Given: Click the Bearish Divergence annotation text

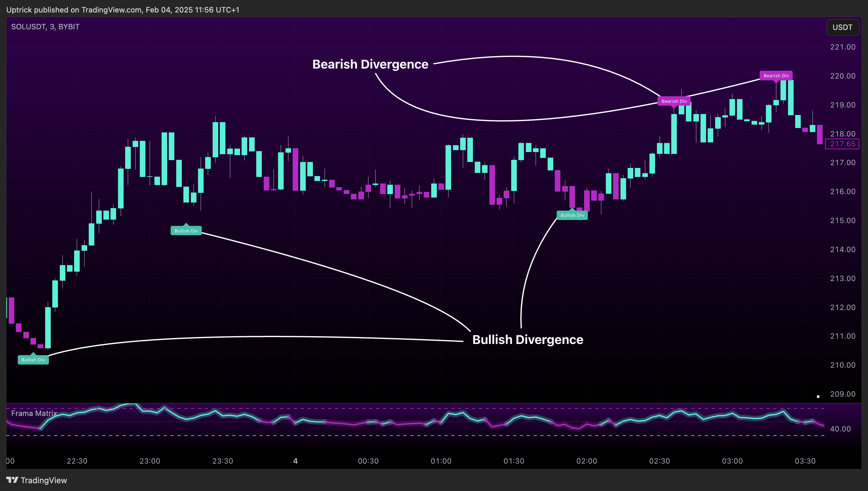Looking at the screenshot, I should click(370, 64).
